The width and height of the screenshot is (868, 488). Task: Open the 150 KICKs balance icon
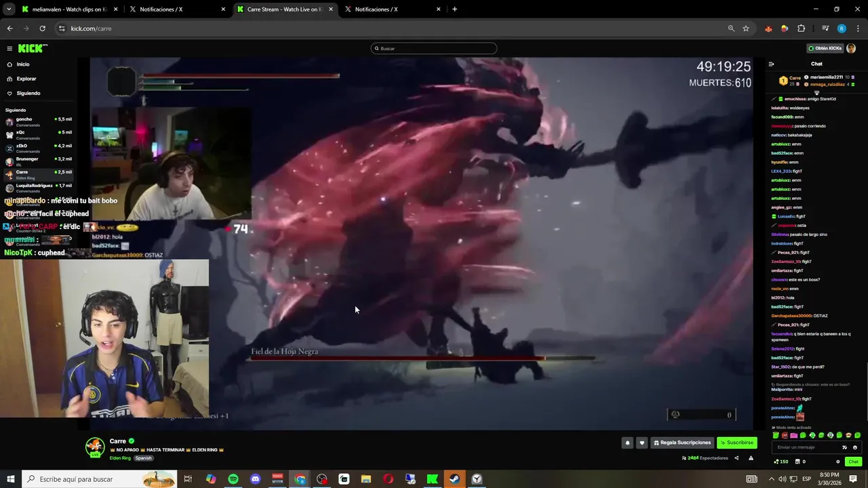[781, 462]
